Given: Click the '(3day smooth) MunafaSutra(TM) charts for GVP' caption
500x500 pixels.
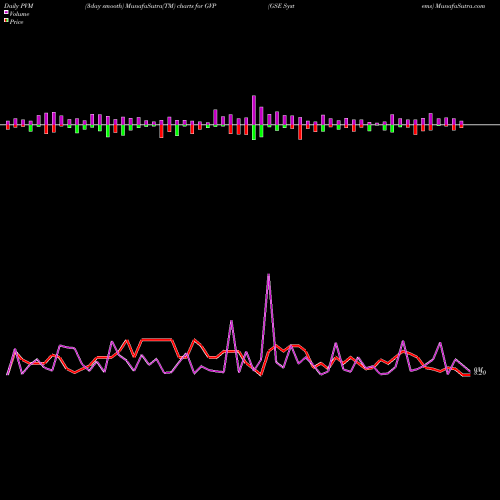Looking at the screenshot, I should 151,6.
